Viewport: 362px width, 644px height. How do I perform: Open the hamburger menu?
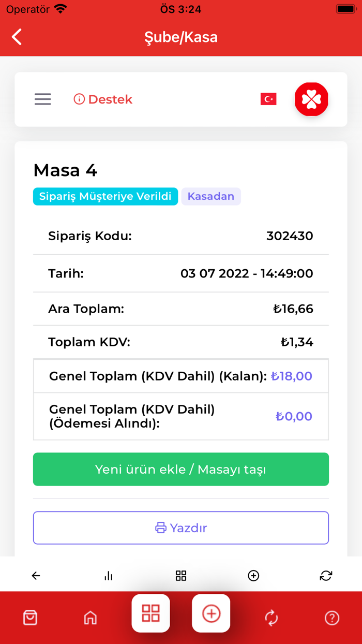pyautogui.click(x=43, y=99)
